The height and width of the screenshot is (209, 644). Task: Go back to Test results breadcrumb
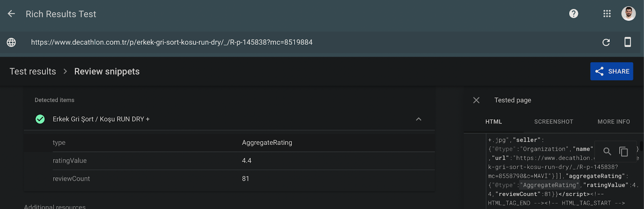click(33, 71)
